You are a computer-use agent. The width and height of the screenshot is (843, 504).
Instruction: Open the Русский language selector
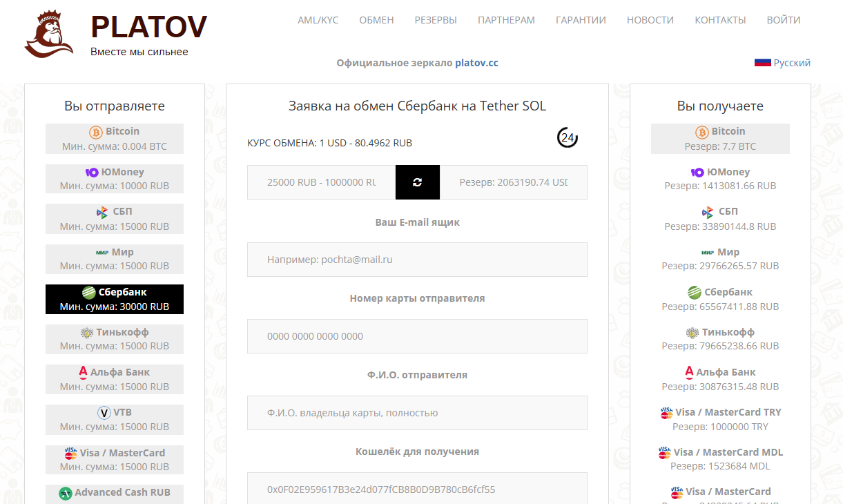pyautogui.click(x=783, y=63)
